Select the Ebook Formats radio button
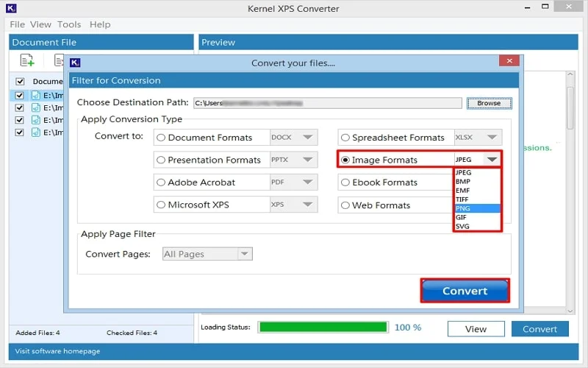This screenshot has width=588, height=368. [345, 183]
